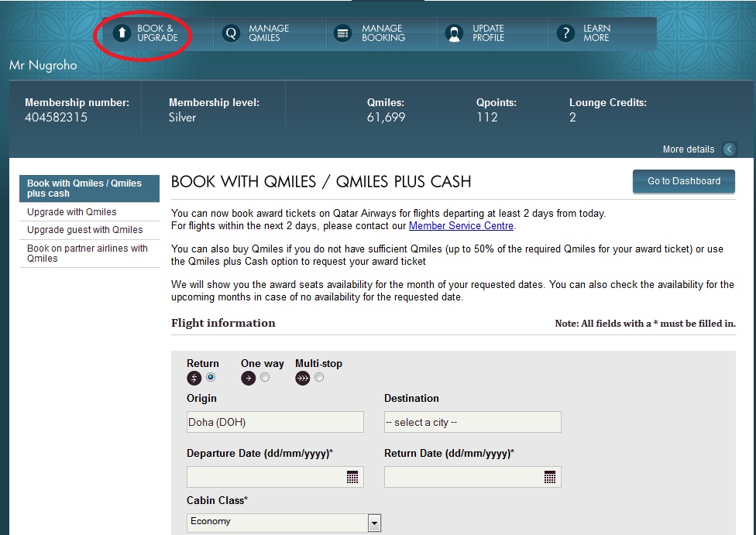Select the Multi-stop radio button
This screenshot has height=535, width=756.
tap(319, 378)
